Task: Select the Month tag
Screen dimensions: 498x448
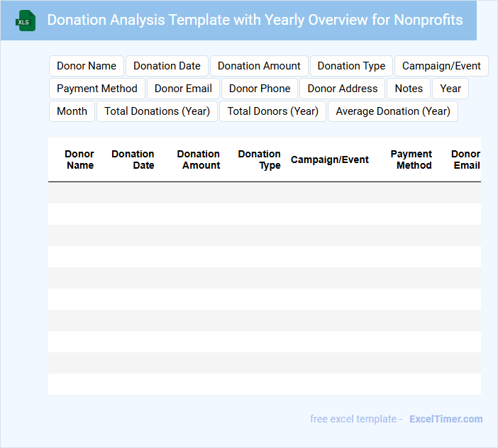Action: pyautogui.click(x=72, y=111)
